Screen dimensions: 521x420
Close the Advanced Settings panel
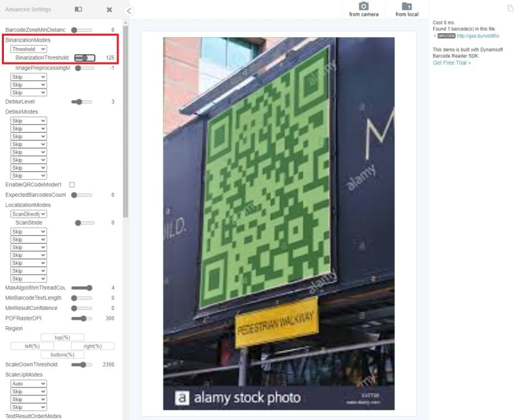[109, 10]
